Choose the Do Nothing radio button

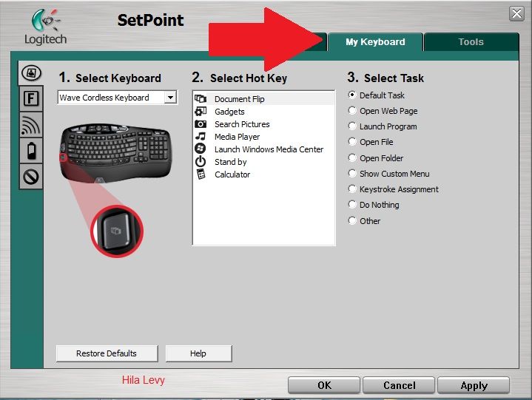click(352, 205)
